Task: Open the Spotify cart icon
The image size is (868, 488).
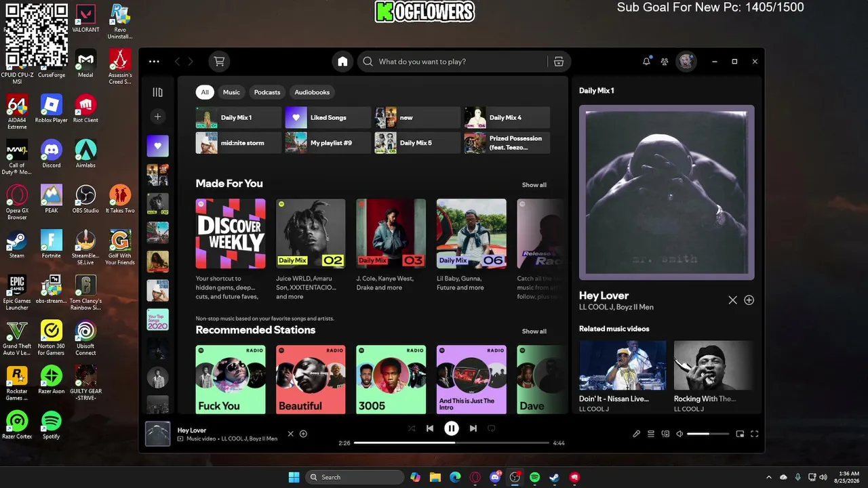Action: point(219,62)
